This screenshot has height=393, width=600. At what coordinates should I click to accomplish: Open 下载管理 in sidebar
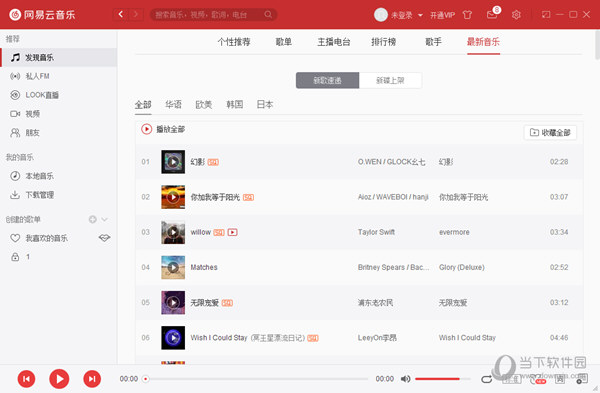click(59, 195)
